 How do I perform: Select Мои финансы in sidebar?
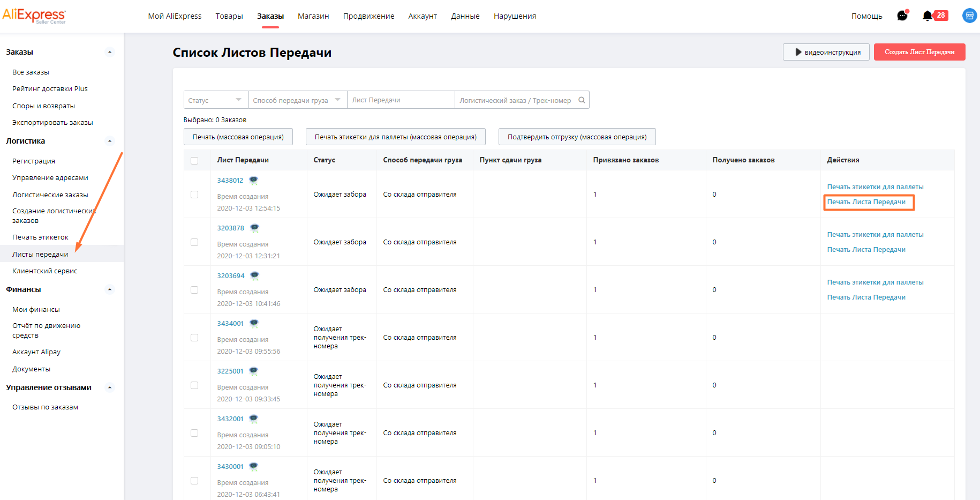[36, 310]
